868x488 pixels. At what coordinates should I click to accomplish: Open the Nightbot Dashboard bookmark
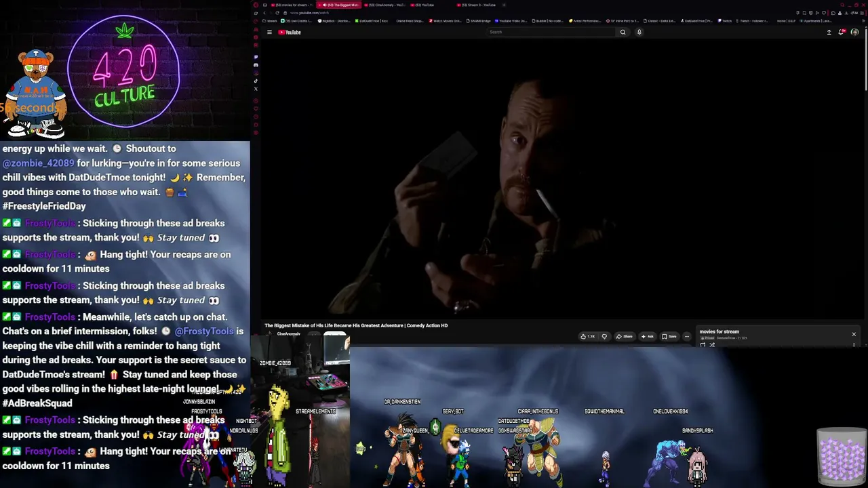coord(334,21)
